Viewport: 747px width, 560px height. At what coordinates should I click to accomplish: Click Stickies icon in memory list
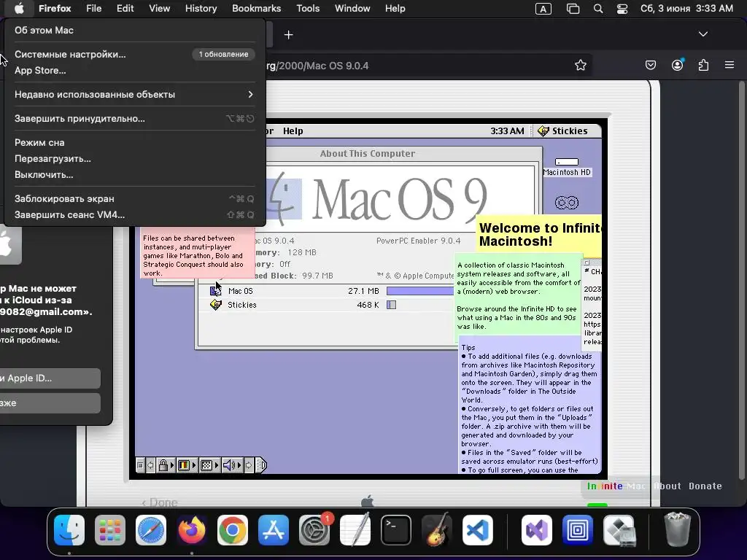[x=216, y=305]
